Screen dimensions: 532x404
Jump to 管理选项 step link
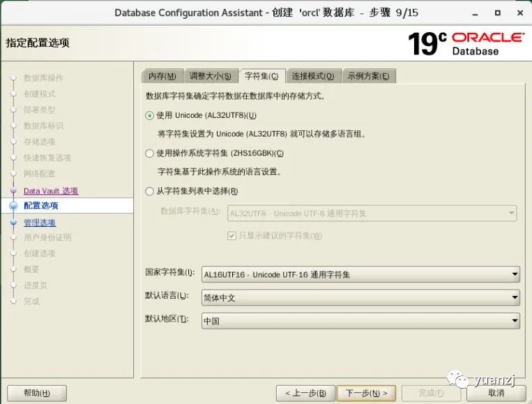[x=40, y=223]
